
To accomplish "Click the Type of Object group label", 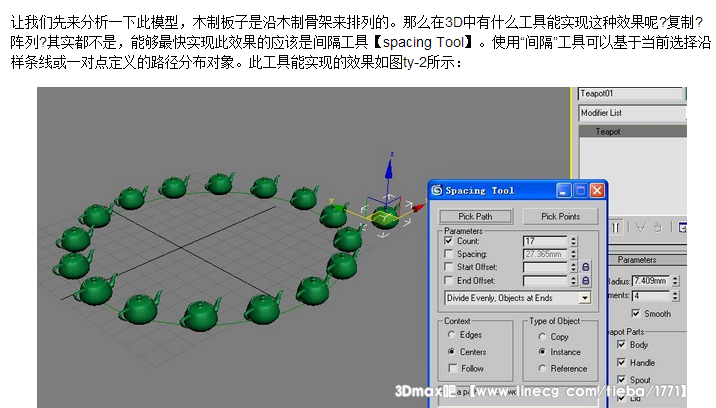I will (x=554, y=321).
